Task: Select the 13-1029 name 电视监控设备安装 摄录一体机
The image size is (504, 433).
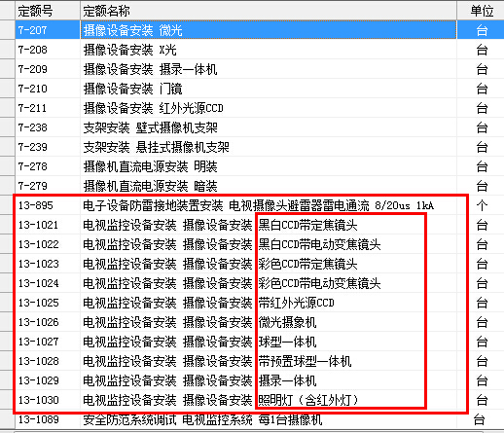Action: (269, 380)
